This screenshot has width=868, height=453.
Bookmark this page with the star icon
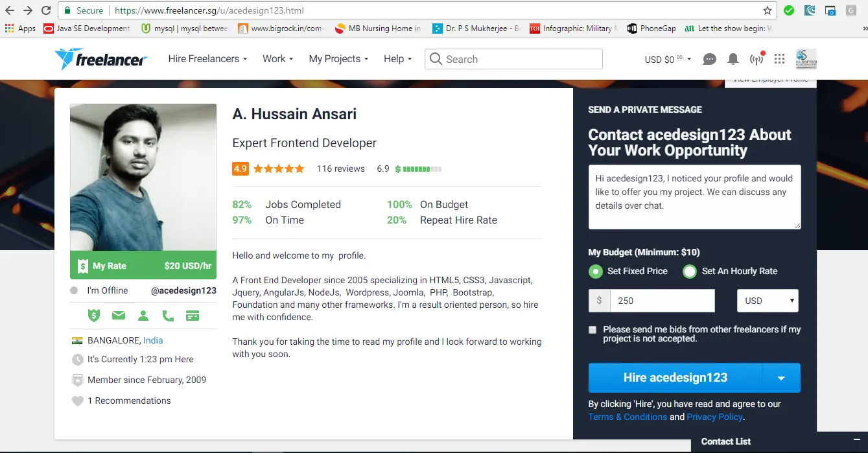click(768, 10)
